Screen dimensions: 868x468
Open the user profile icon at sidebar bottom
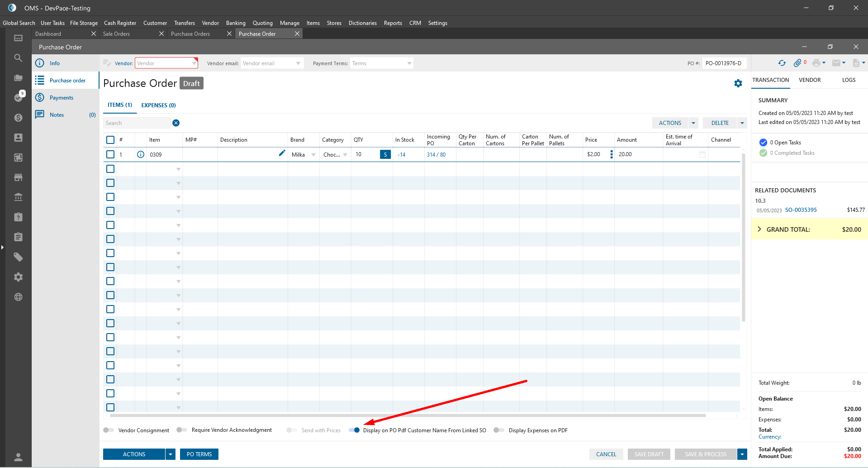point(18,457)
